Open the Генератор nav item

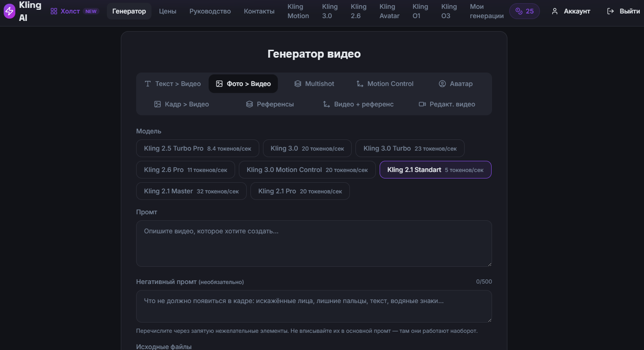tap(129, 11)
